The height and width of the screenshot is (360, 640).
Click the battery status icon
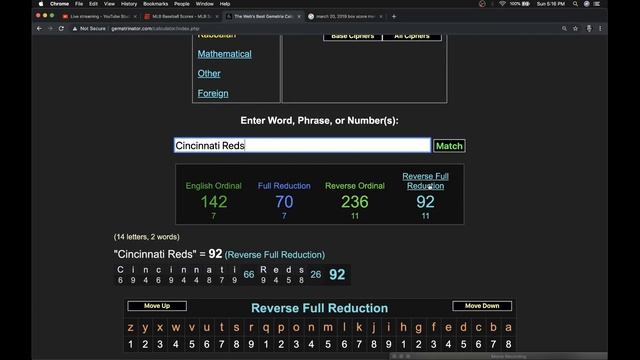(526, 4)
